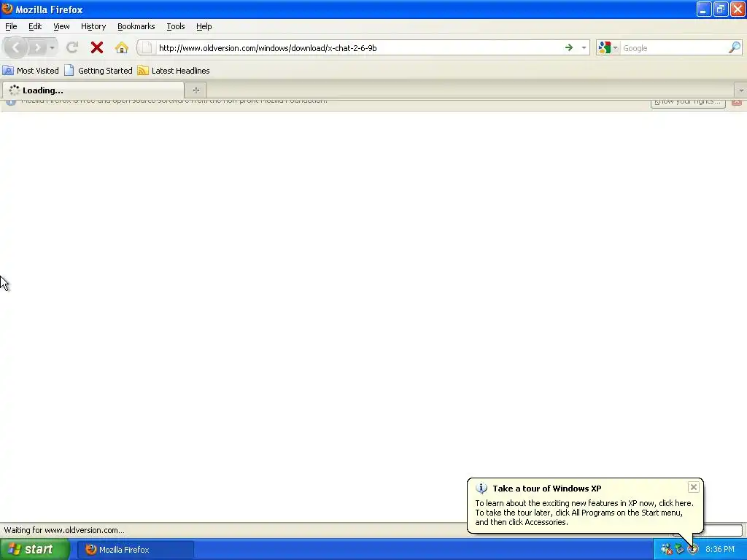This screenshot has width=747, height=560.
Task: Click the Firefox logo in the title bar
Action: (x=7, y=9)
